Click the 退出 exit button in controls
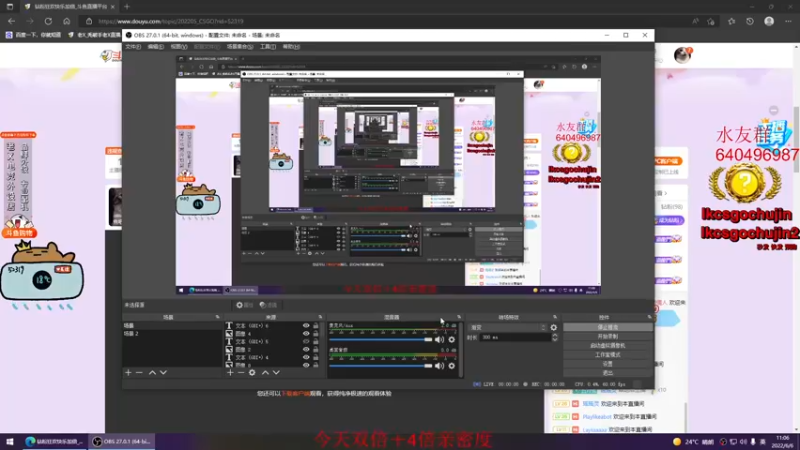The image size is (800, 450). (608, 373)
